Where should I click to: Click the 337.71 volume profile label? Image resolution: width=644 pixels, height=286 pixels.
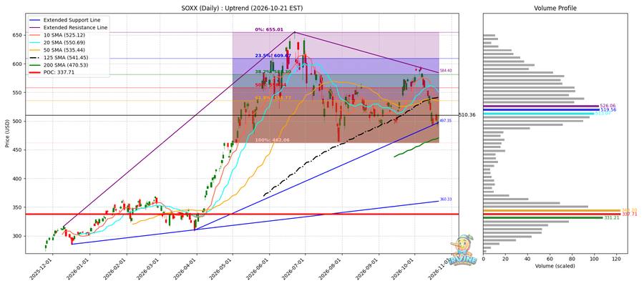pos(628,214)
